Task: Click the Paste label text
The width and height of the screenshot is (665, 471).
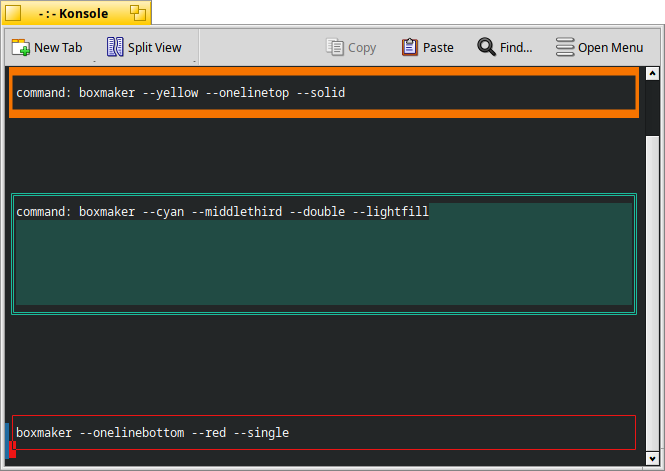Action: coord(438,47)
